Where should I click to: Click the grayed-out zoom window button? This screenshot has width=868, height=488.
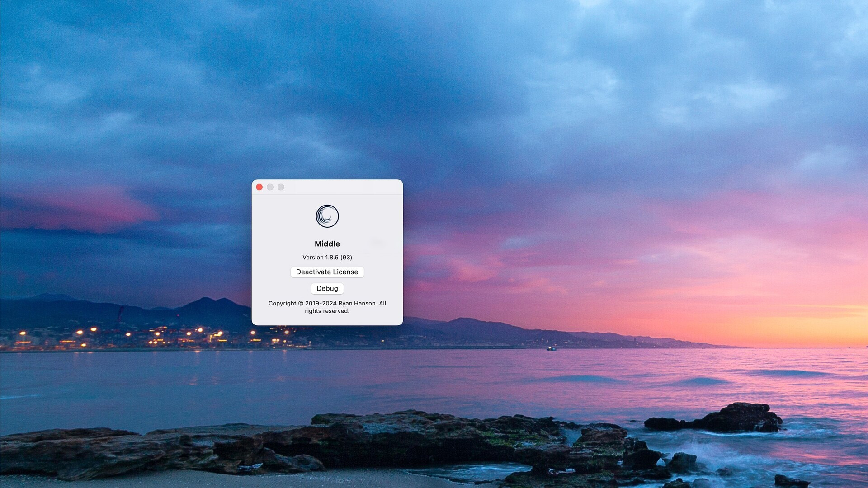click(281, 187)
